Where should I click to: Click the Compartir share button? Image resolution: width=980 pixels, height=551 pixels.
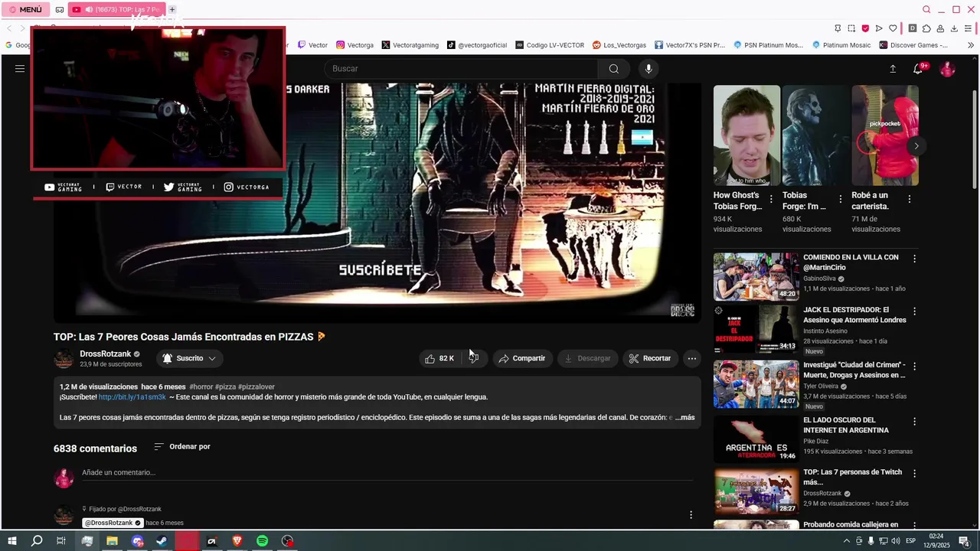pyautogui.click(x=521, y=358)
